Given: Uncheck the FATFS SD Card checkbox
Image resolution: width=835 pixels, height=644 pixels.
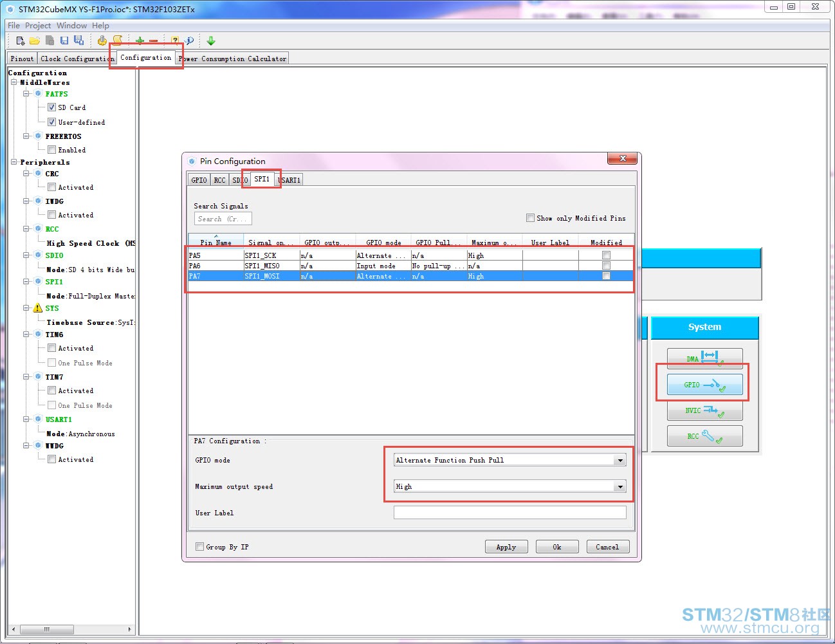Looking at the screenshot, I should 51,107.
